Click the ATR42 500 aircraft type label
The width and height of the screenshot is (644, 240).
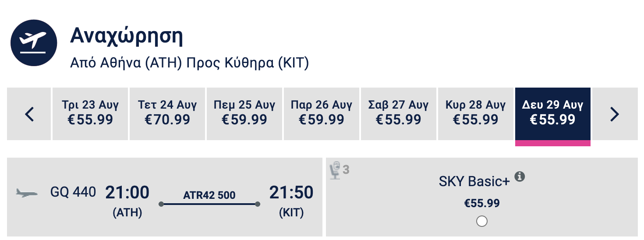pos(209,195)
